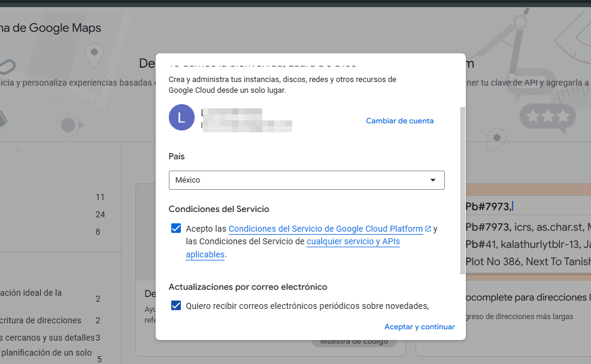Click the user avatar letter L
This screenshot has width=591, height=364.
[x=181, y=117]
